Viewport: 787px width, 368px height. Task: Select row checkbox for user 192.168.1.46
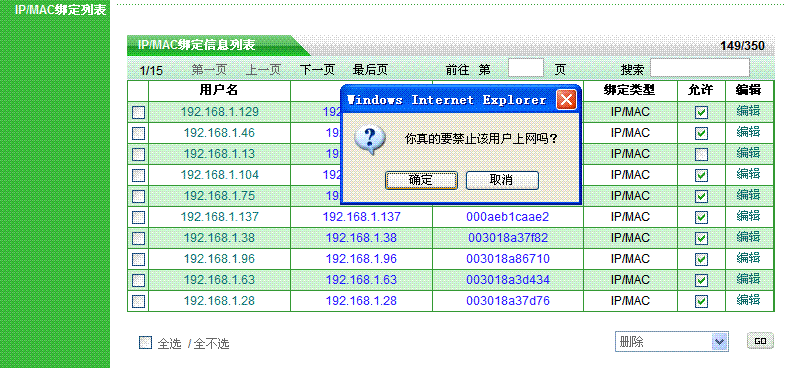click(139, 134)
